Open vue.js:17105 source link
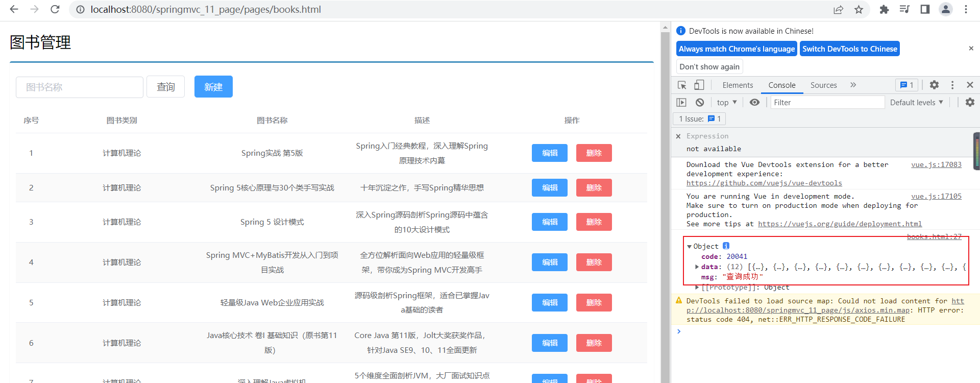Image resolution: width=980 pixels, height=383 pixels. pos(936,197)
